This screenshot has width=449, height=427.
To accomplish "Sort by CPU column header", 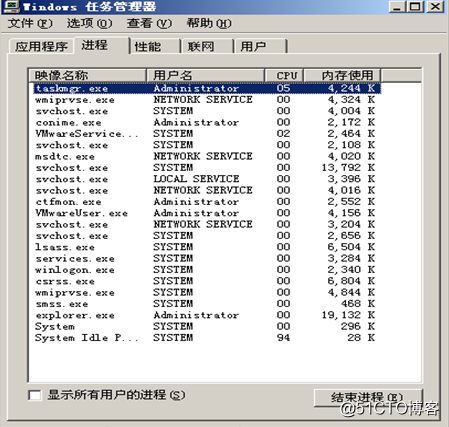I will click(284, 75).
